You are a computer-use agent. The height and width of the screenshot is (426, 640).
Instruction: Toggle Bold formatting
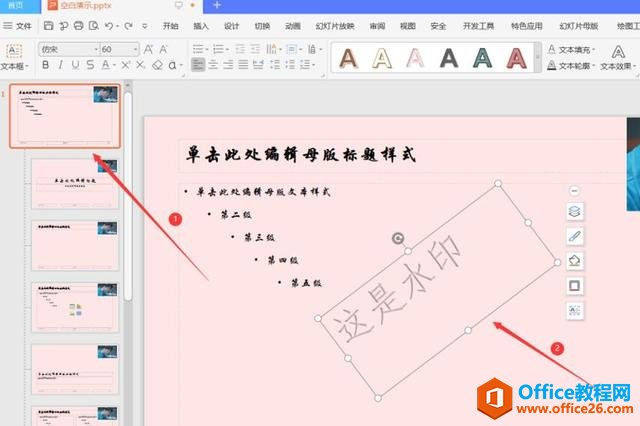pyautogui.click(x=45, y=64)
